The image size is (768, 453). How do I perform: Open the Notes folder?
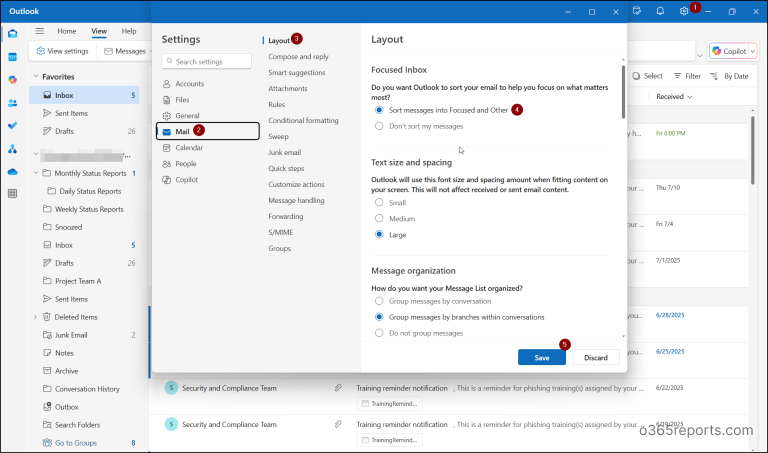(x=64, y=353)
